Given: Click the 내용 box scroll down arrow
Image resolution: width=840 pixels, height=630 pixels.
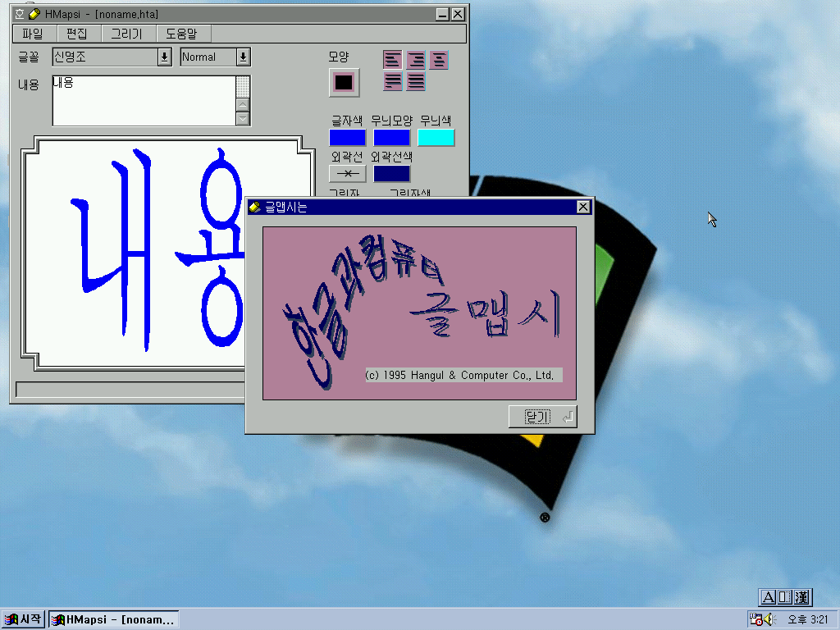Looking at the screenshot, I should tap(243, 118).
